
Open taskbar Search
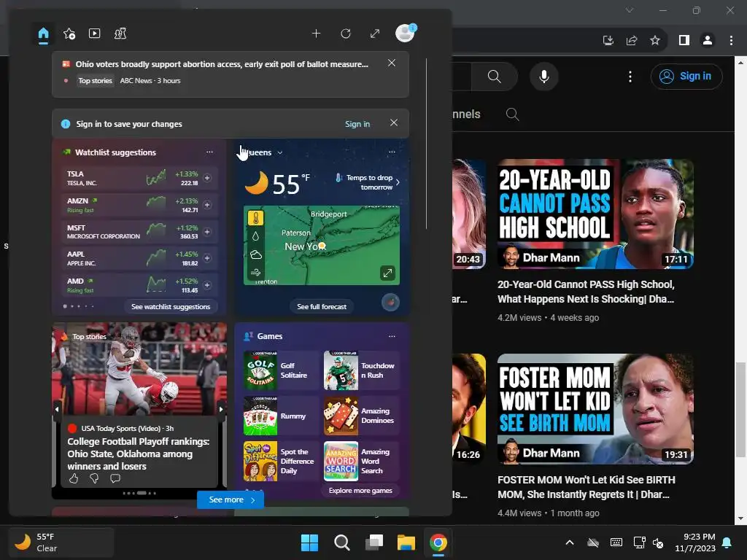point(341,542)
